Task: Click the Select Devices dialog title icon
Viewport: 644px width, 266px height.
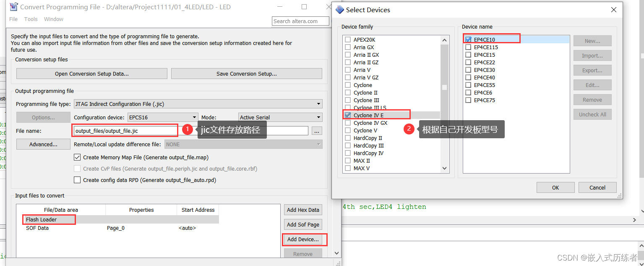Action: click(340, 10)
